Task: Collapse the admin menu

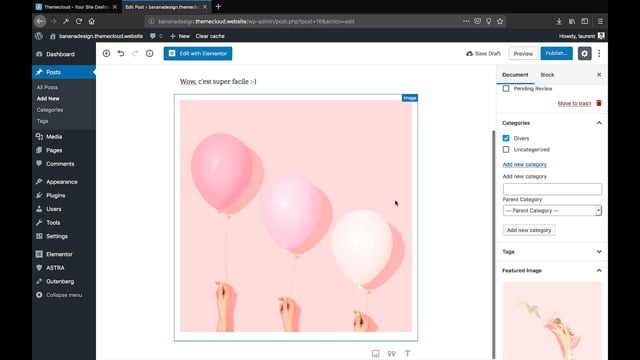Action: pos(64,295)
